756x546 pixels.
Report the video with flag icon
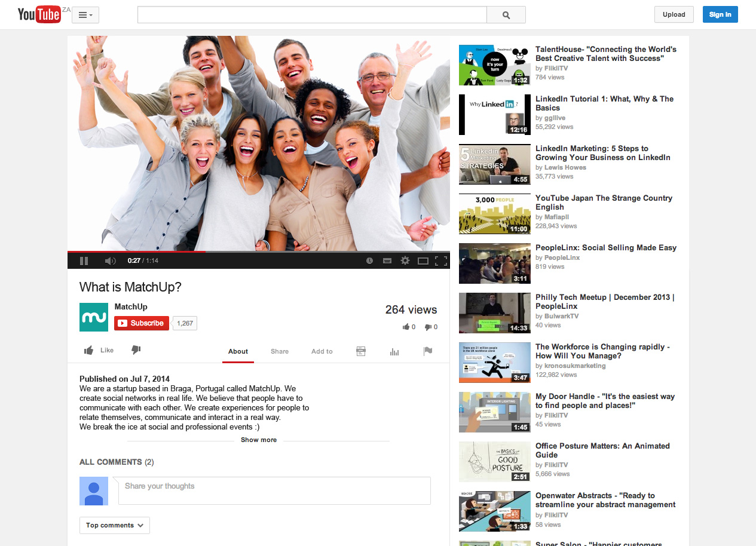[428, 351]
